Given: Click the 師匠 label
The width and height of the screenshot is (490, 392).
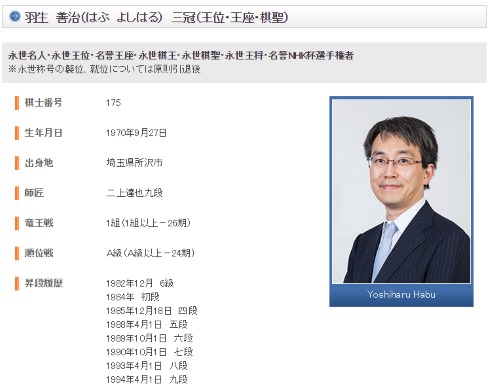Looking at the screenshot, I should (34, 193).
